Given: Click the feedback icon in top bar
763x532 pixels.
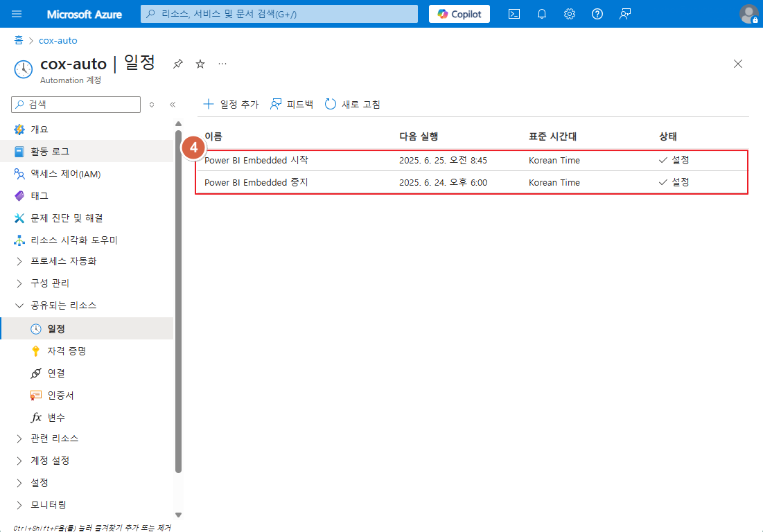Looking at the screenshot, I should click(625, 14).
